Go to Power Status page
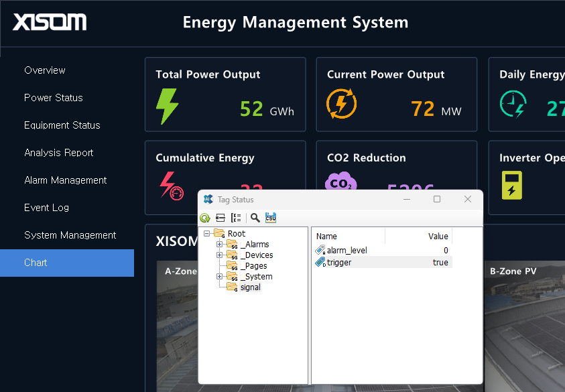The height and width of the screenshot is (392, 565). pos(54,98)
